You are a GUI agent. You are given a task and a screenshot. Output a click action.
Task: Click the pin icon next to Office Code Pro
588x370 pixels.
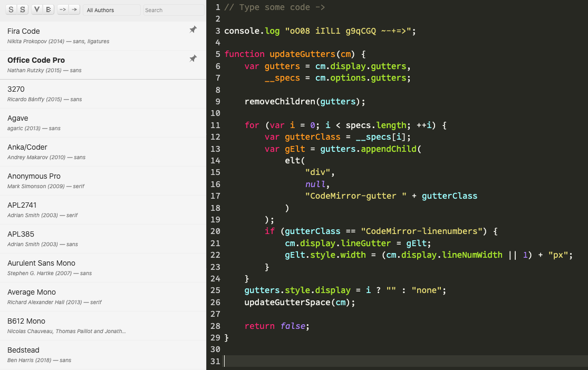(194, 59)
